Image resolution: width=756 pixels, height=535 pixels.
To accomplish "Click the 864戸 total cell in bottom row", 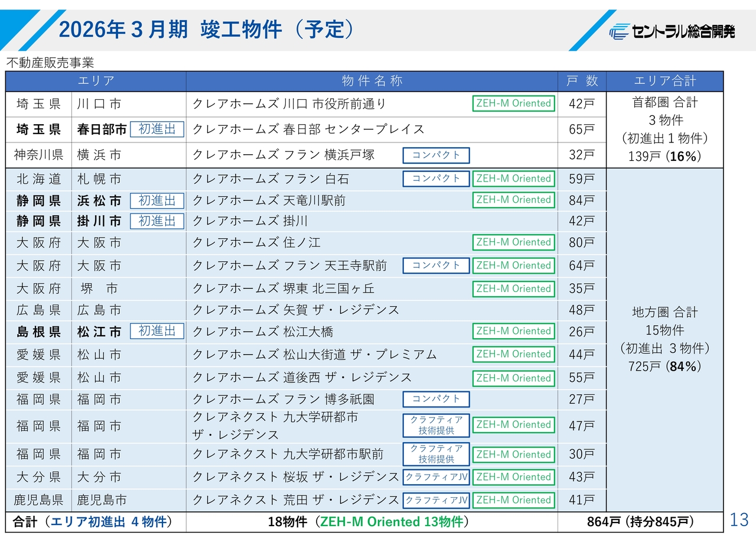I will (640, 522).
